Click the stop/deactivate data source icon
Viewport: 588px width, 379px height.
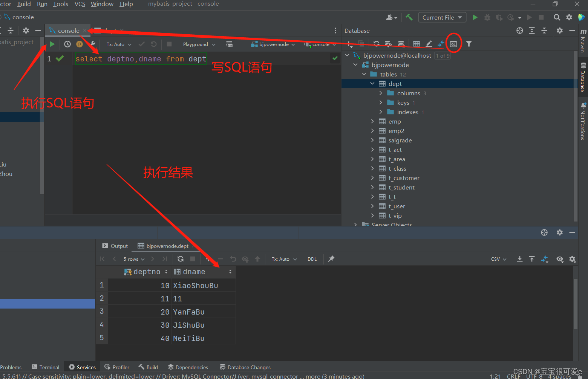pyautogui.click(x=401, y=44)
